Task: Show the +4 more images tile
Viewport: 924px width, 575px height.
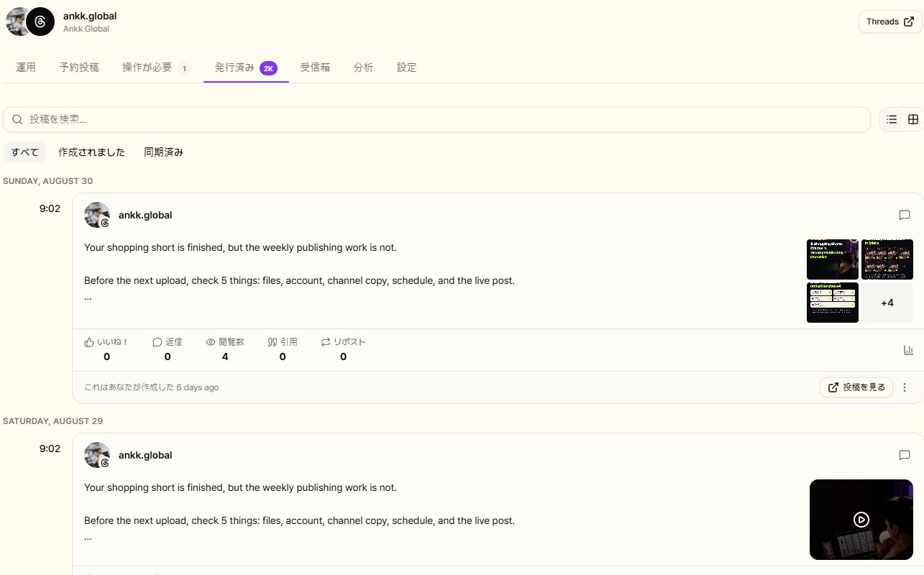Action: point(887,303)
